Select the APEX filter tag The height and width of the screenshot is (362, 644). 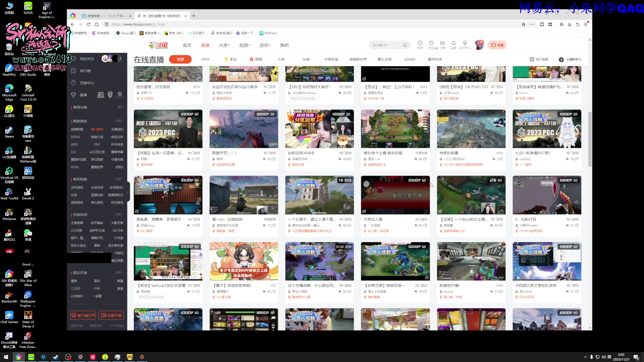205,59
